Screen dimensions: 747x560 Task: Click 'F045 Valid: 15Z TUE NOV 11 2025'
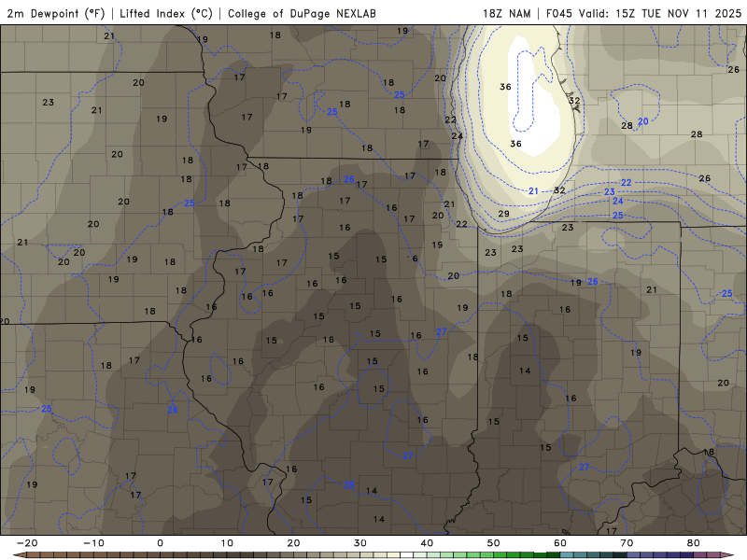click(x=643, y=13)
